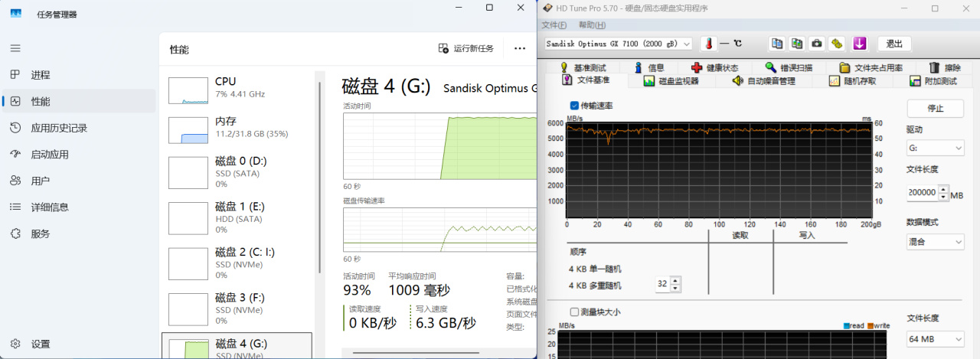Uncheck 传输速率 (Transfer rate) checkbox
This screenshot has width=980, height=359.
point(574,106)
